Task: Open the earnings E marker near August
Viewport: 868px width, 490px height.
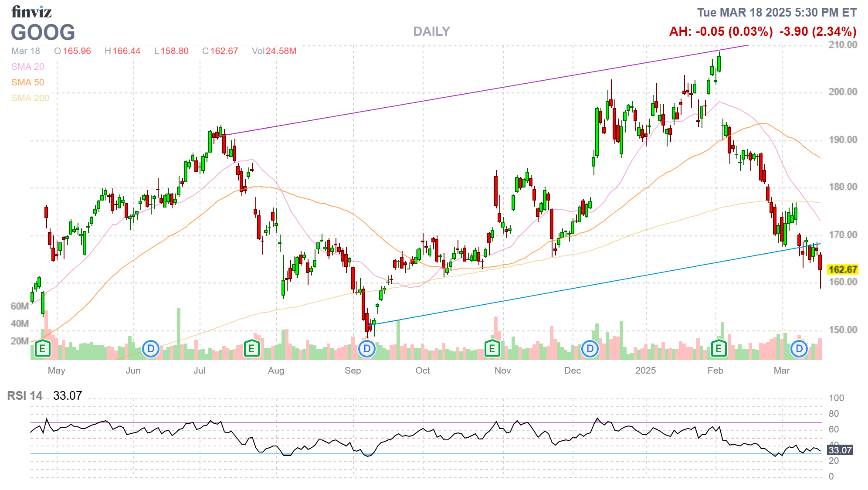Action: click(x=251, y=348)
